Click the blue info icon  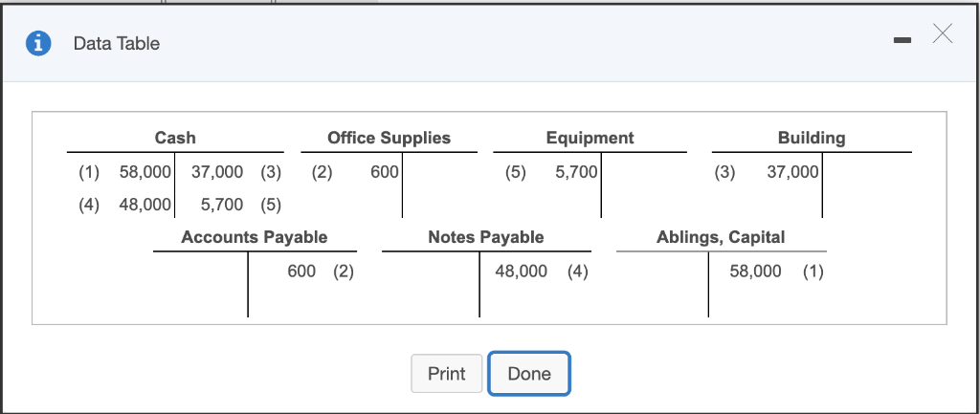point(38,44)
